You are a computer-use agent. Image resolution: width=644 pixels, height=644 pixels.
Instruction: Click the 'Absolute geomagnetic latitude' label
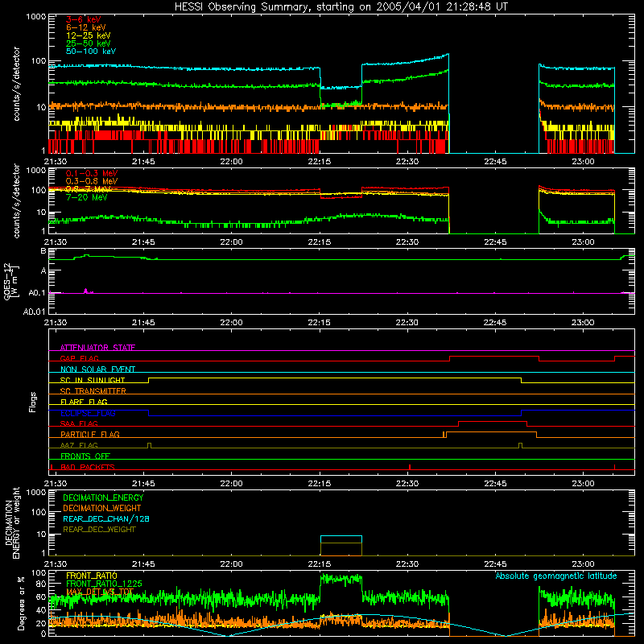pyautogui.click(x=556, y=576)
